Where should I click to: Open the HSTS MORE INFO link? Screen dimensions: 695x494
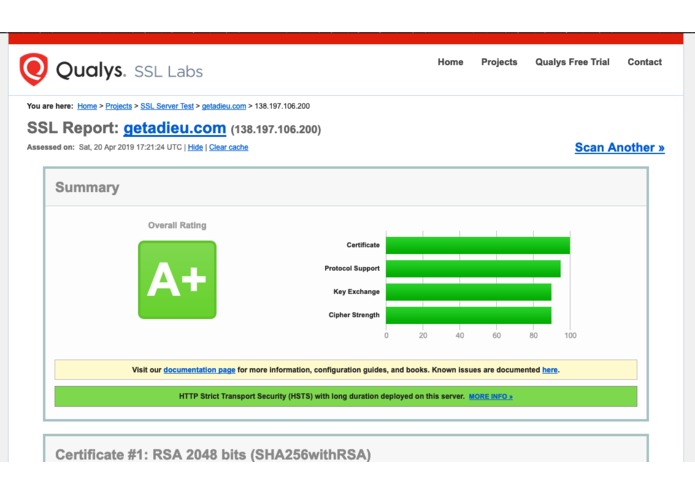(491, 397)
